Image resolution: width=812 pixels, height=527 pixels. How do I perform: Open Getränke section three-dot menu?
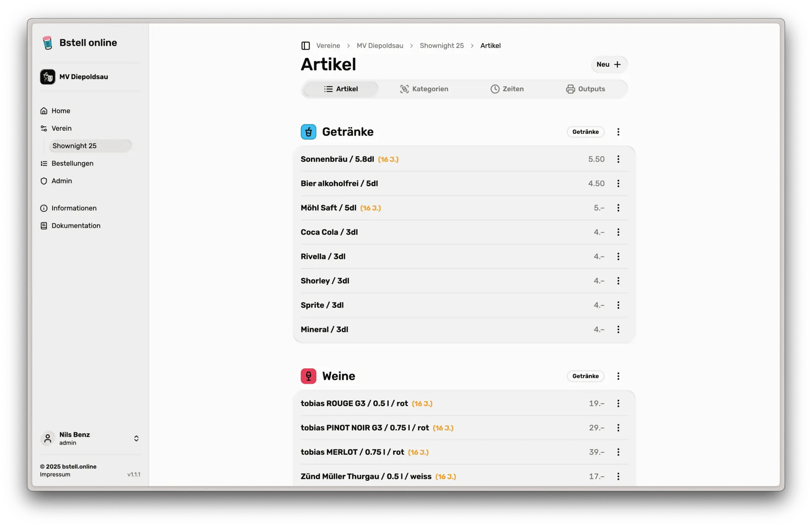(618, 132)
